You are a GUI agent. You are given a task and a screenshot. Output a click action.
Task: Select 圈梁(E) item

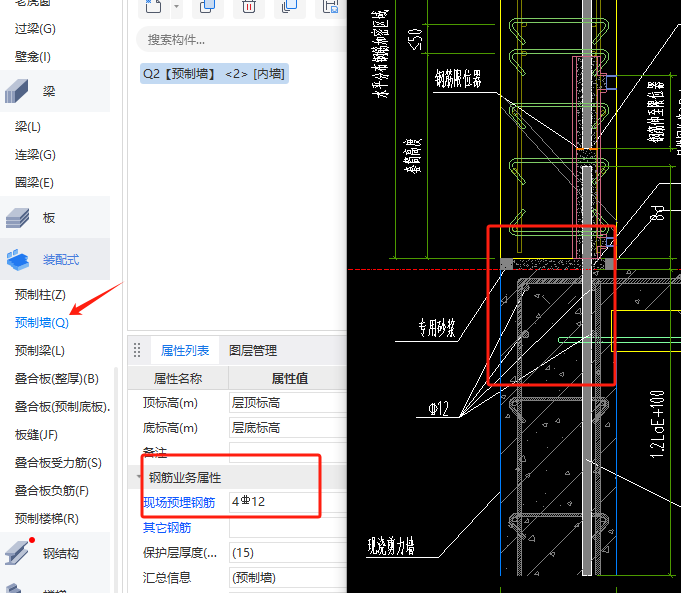pyautogui.click(x=34, y=182)
